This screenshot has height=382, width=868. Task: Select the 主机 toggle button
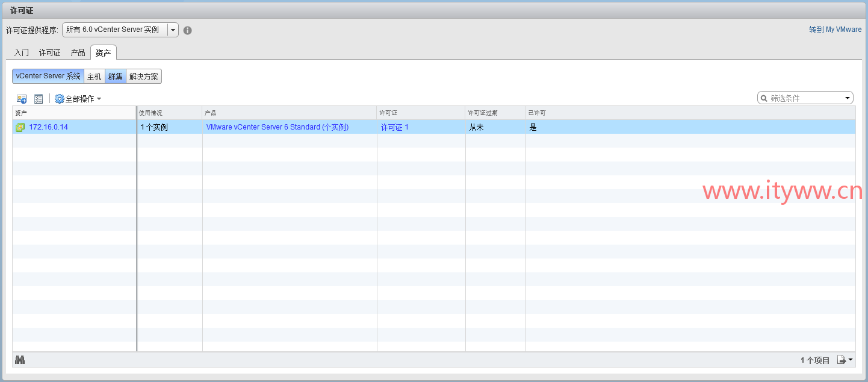click(x=95, y=77)
